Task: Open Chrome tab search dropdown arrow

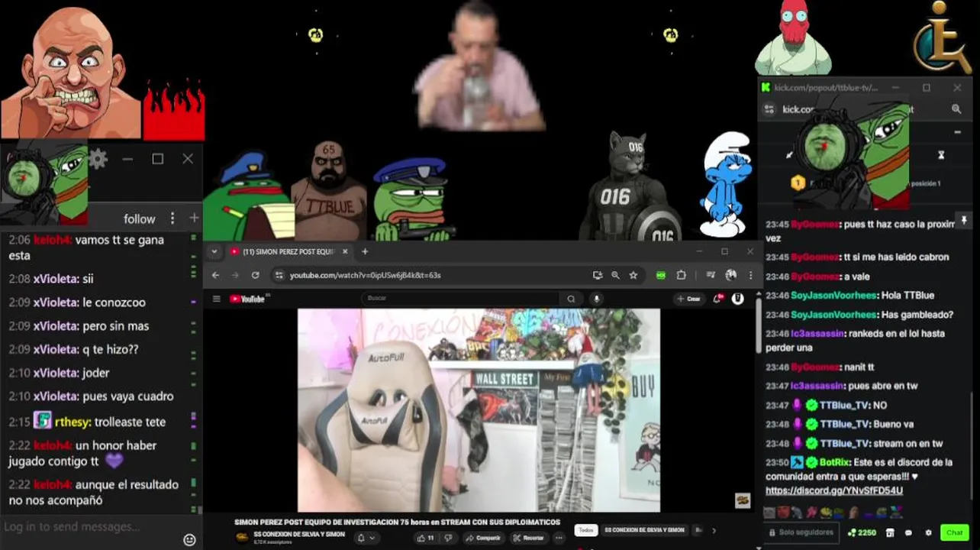Action: pyautogui.click(x=214, y=251)
